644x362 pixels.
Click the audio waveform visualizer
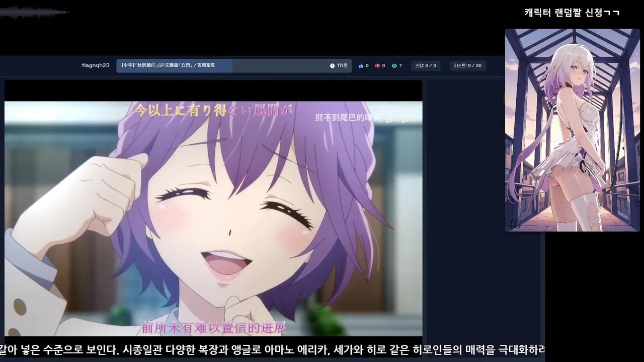pos(34,13)
